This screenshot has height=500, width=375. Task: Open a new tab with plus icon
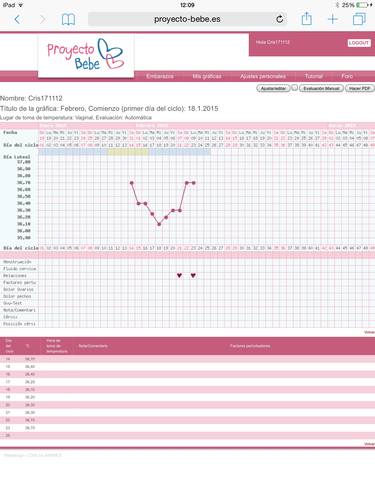coord(333,19)
